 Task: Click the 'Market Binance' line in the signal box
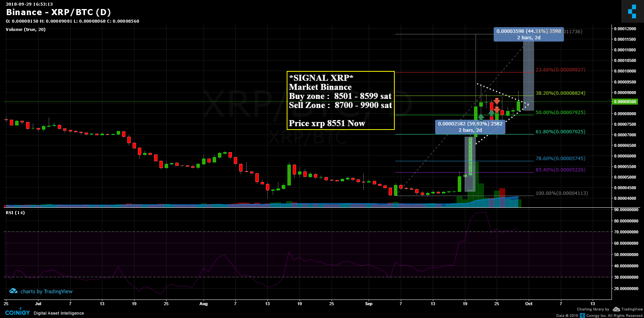tap(320, 87)
